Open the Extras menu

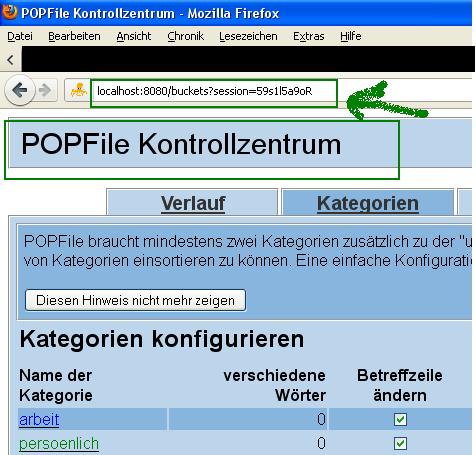click(308, 36)
